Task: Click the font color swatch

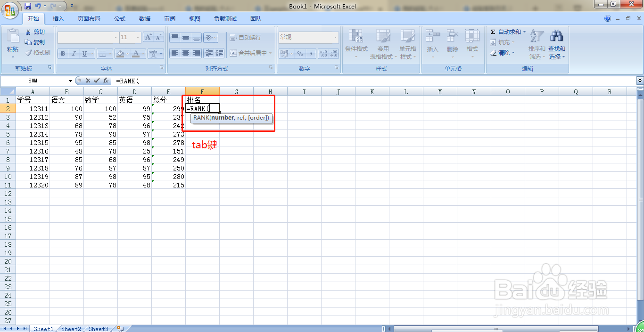Action: pyautogui.click(x=136, y=53)
